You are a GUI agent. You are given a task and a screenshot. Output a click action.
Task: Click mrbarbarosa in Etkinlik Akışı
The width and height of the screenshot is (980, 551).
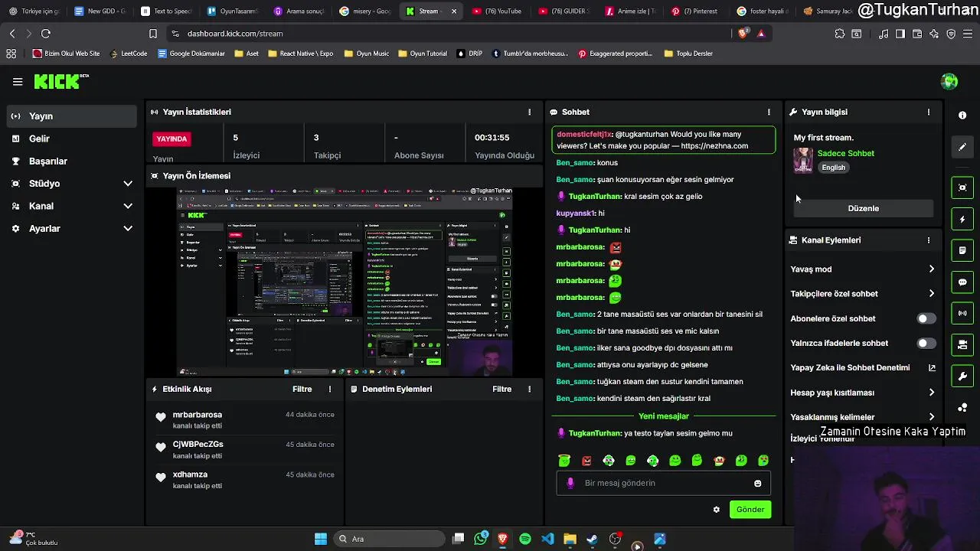pyautogui.click(x=198, y=415)
